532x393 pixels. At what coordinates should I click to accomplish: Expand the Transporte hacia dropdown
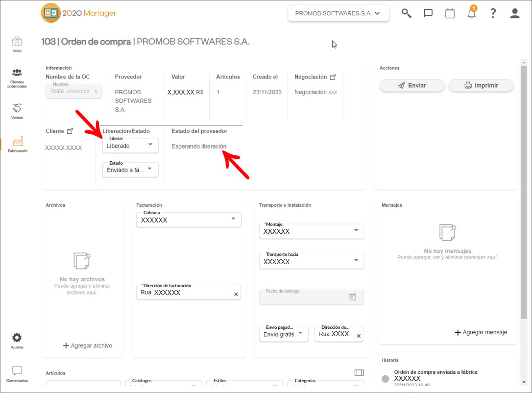click(x=312, y=261)
